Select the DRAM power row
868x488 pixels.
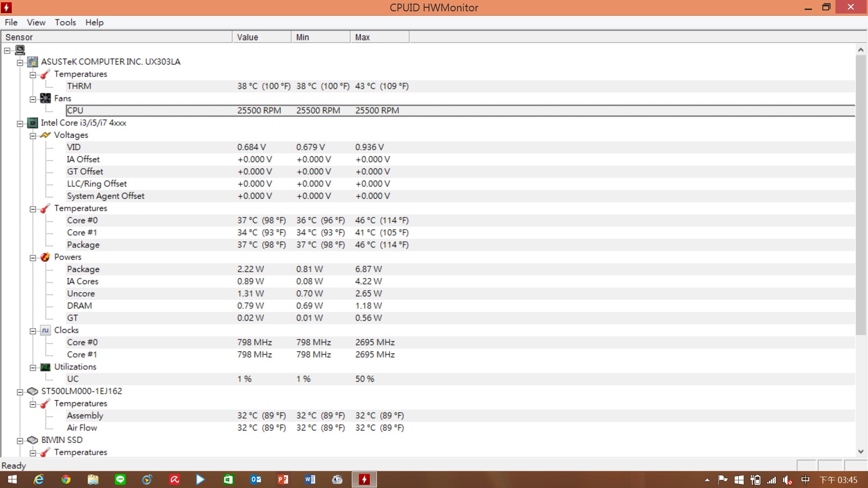point(460,305)
